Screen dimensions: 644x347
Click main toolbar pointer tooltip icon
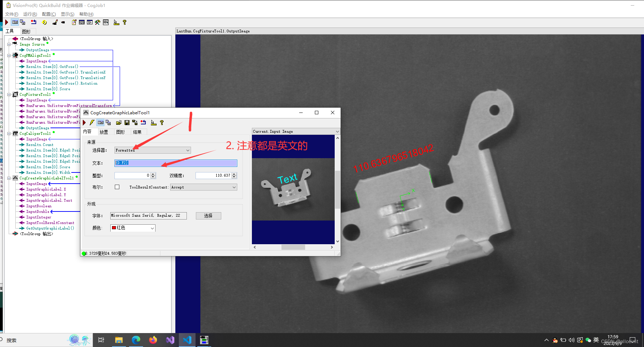coord(116,22)
